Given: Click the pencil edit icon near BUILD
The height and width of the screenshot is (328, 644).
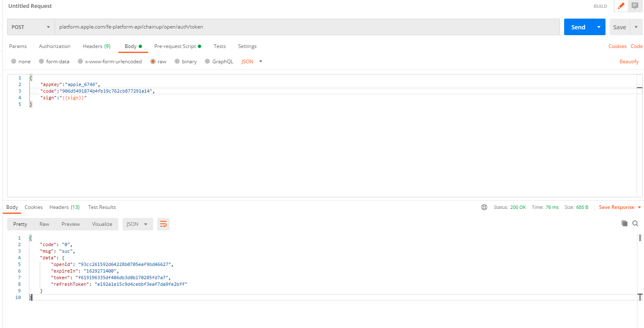Looking at the screenshot, I should point(621,6).
